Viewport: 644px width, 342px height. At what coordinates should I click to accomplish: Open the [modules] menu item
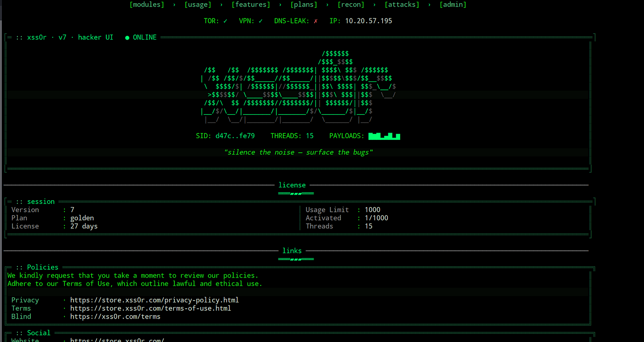point(147,5)
